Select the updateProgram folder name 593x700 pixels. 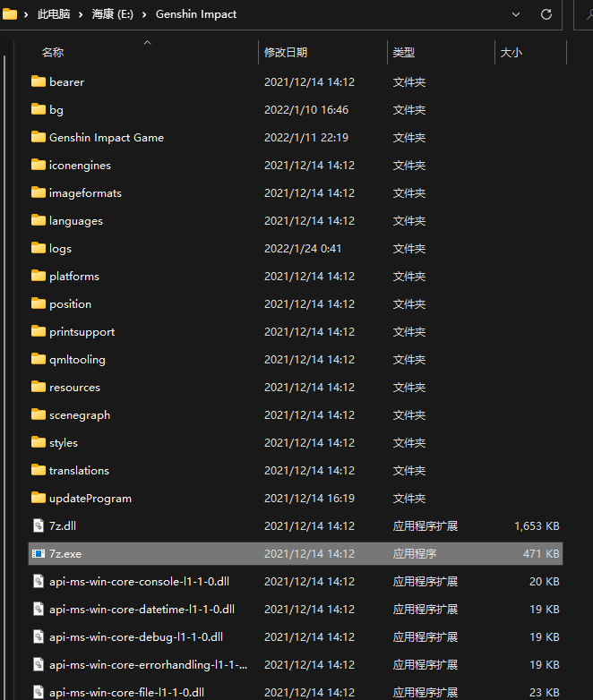coord(90,499)
